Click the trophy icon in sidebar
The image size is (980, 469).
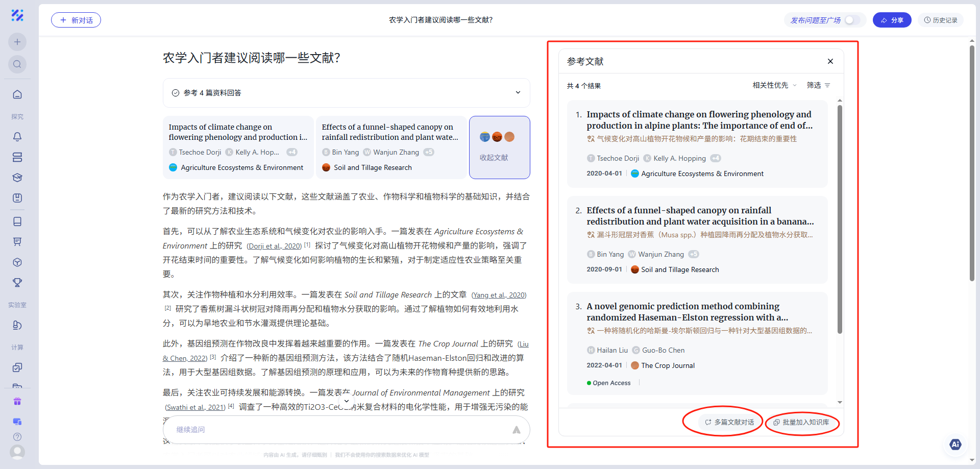(17, 283)
